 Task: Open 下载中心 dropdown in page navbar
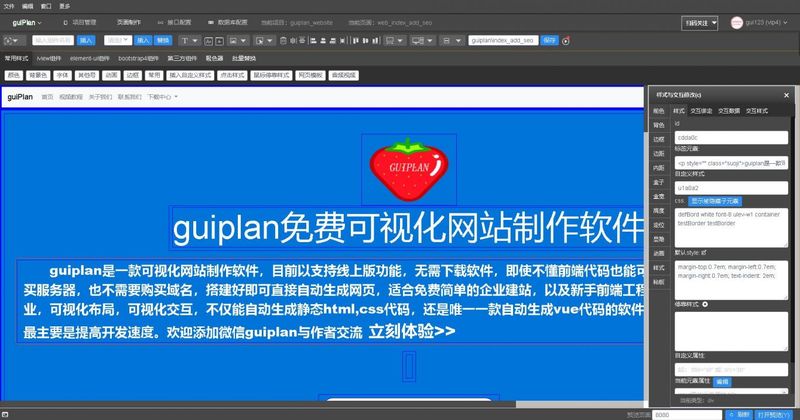click(x=162, y=97)
